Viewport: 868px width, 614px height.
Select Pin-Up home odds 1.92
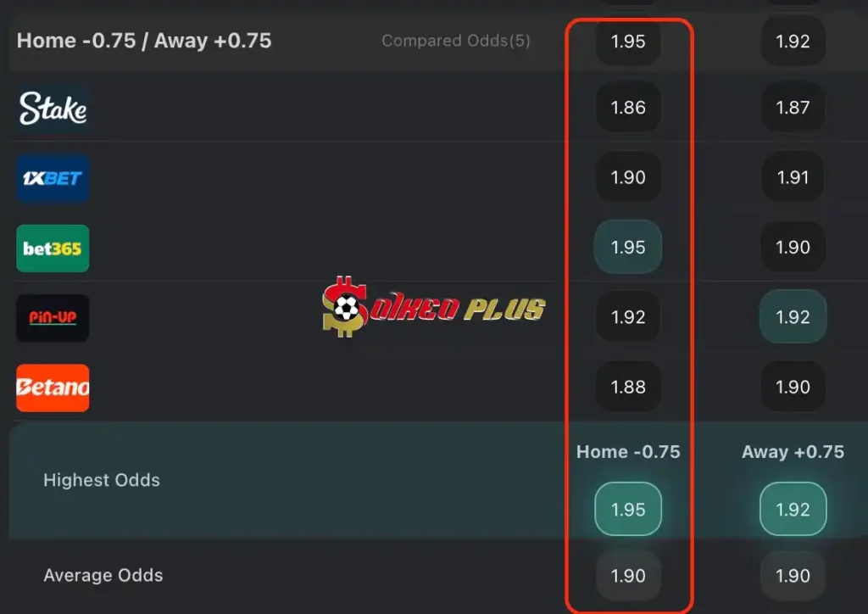coord(628,316)
